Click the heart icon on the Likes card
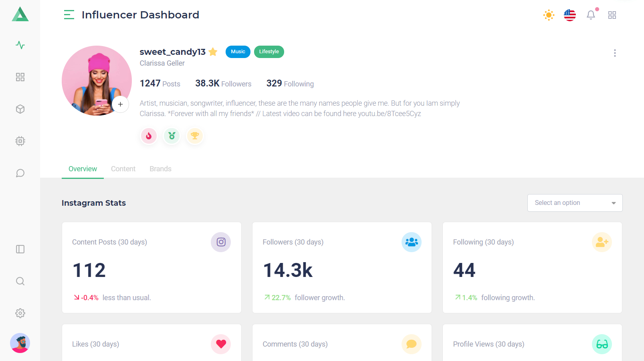644x361 pixels. [221, 344]
